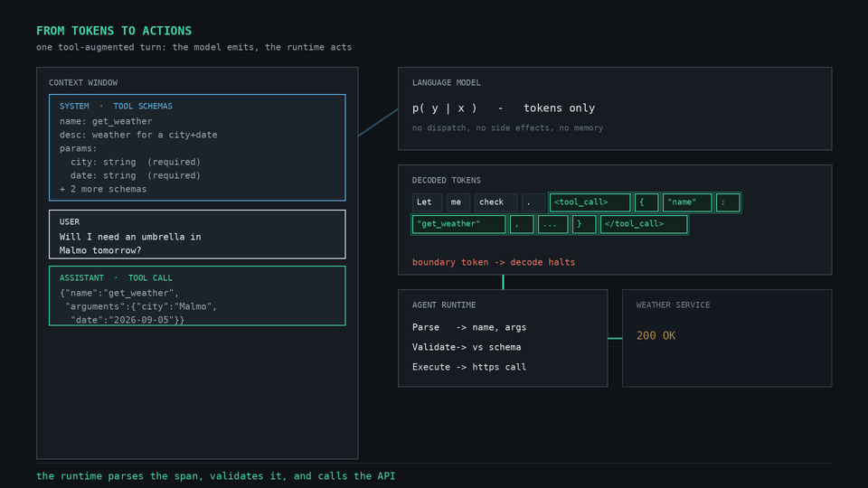
Task: Select the period '.' token chip
Action: pos(533,202)
